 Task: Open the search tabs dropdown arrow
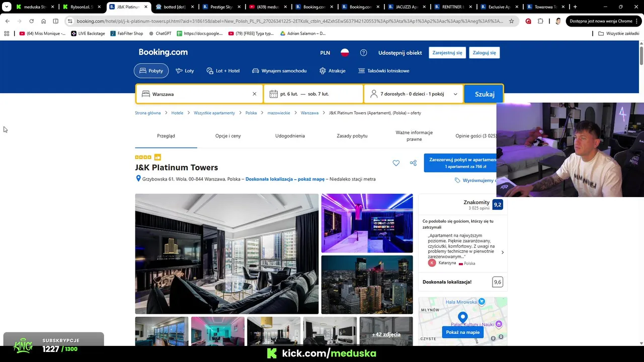click(7, 7)
